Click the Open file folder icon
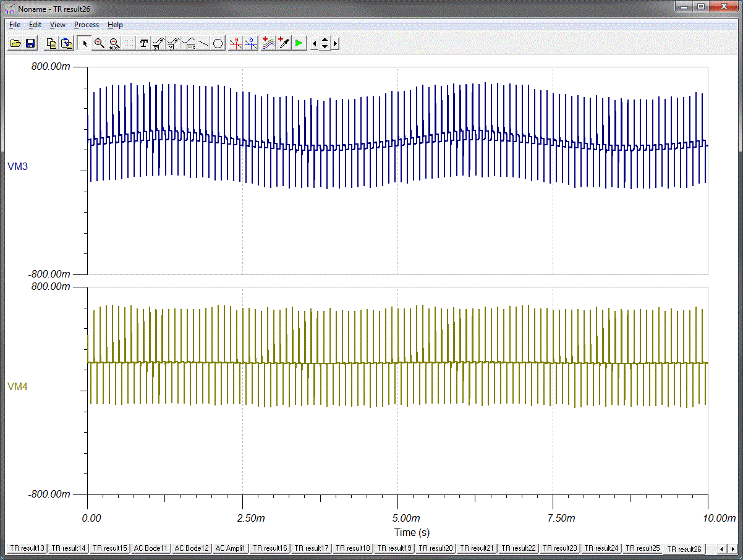Viewport: 743px width, 560px height. pyautogui.click(x=16, y=43)
